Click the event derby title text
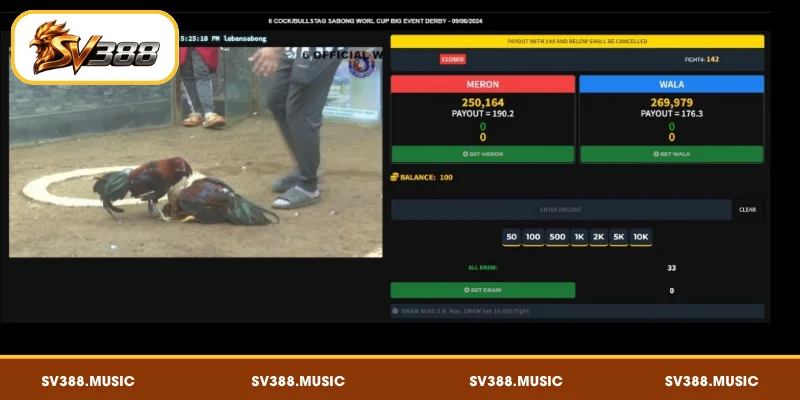The height and width of the screenshot is (400, 800). 375,21
